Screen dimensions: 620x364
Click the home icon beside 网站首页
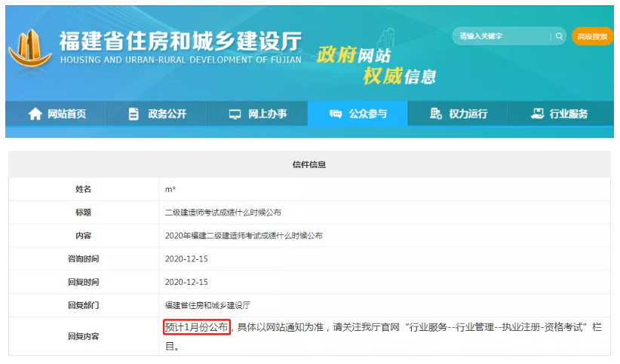tap(35, 114)
